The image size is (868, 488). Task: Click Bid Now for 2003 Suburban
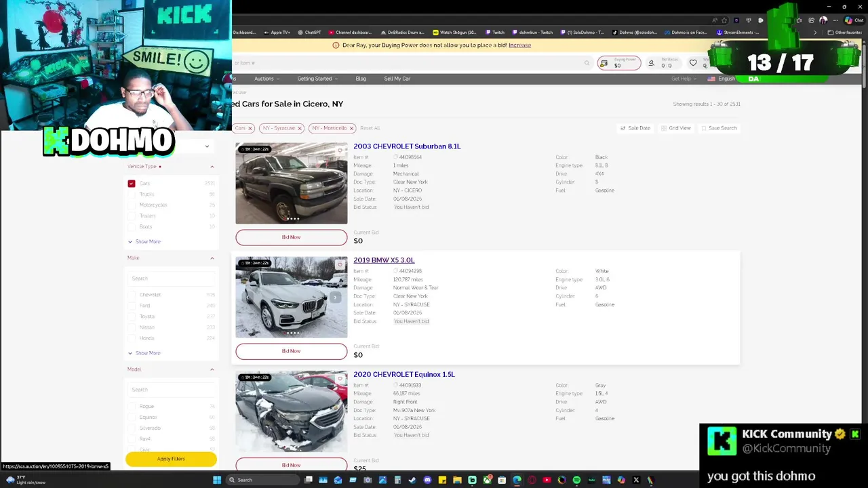tap(291, 237)
